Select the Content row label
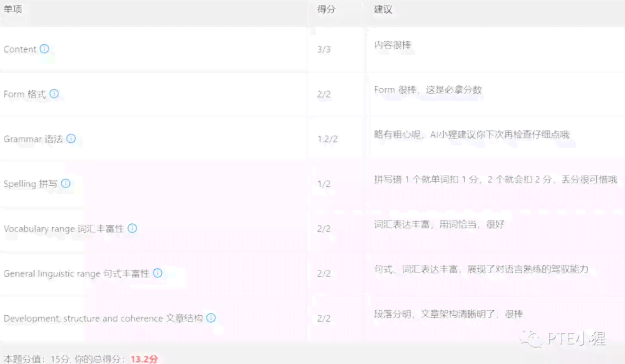 20,49
